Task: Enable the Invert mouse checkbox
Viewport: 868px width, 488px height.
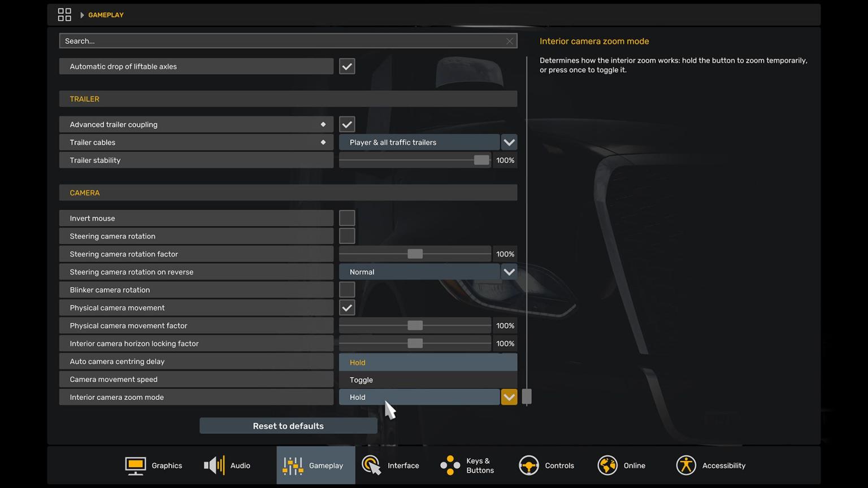Action: (347, 218)
